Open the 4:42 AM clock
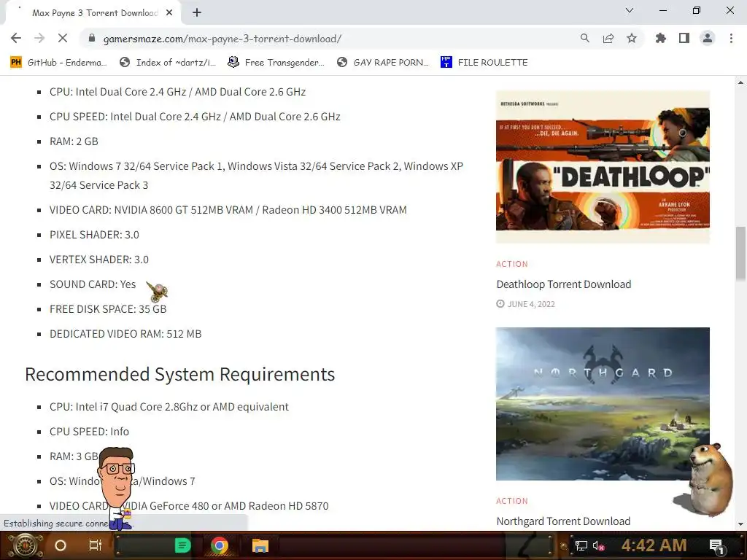 [654, 545]
